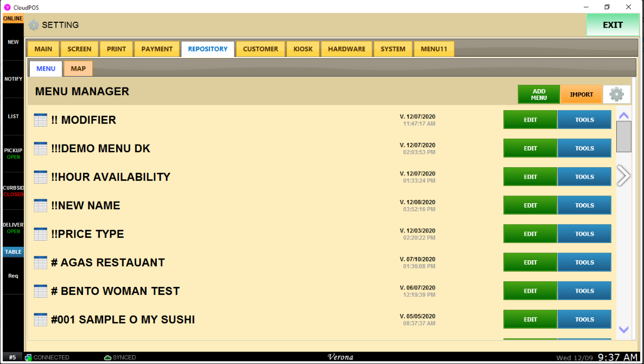This screenshot has height=364, width=644.
Task: Select the REPOSITORY tab
Action: coord(208,49)
